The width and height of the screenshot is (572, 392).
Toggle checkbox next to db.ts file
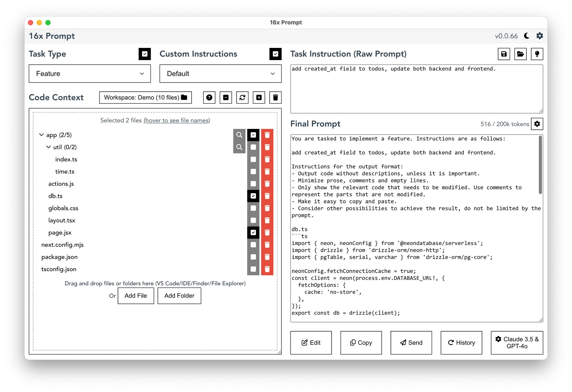[x=253, y=196]
